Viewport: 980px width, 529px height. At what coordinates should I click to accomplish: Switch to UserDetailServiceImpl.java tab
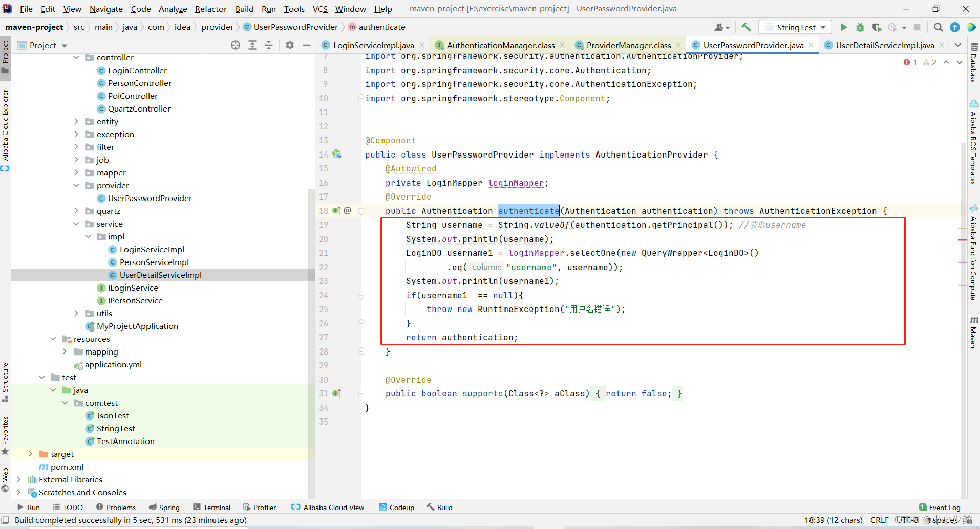click(x=885, y=45)
